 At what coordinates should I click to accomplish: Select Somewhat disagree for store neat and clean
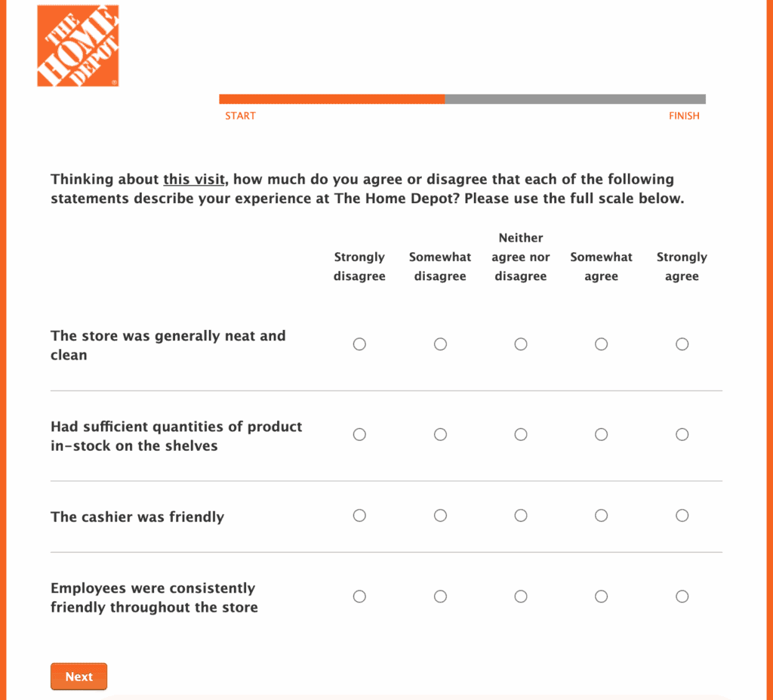(x=440, y=344)
